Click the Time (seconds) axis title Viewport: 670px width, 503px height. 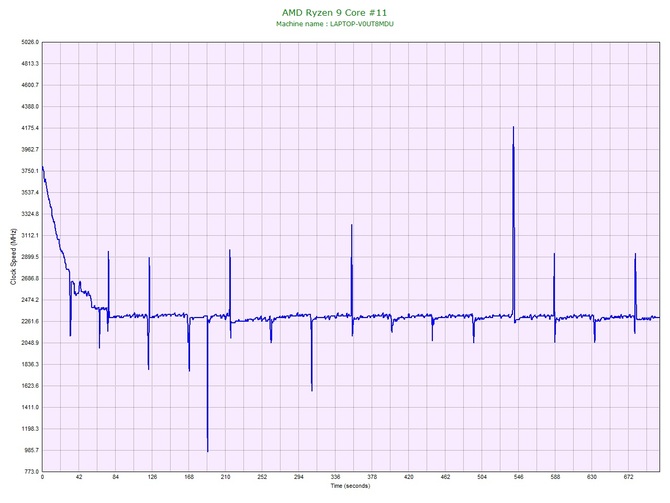pos(350,486)
